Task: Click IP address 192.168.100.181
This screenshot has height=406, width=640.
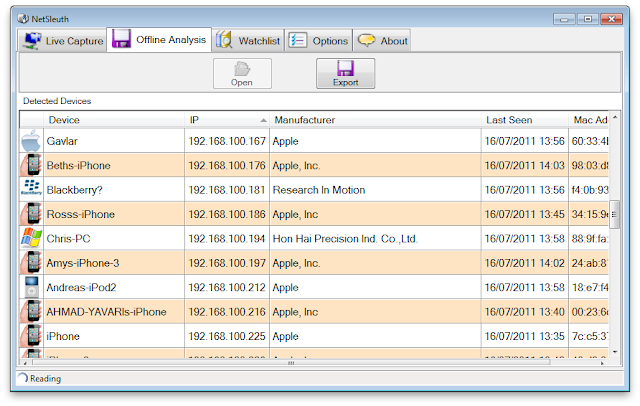Action: (x=227, y=190)
